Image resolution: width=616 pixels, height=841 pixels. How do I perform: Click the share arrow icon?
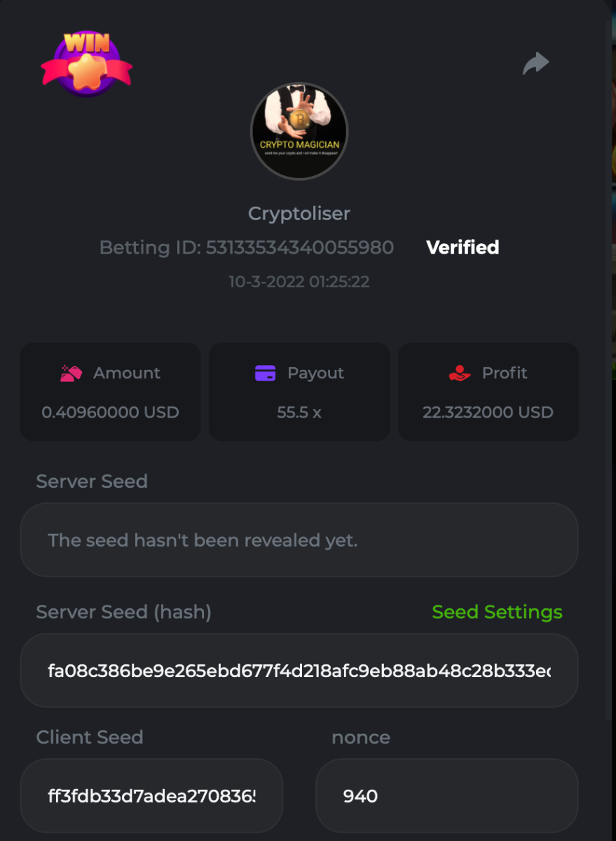(x=536, y=63)
